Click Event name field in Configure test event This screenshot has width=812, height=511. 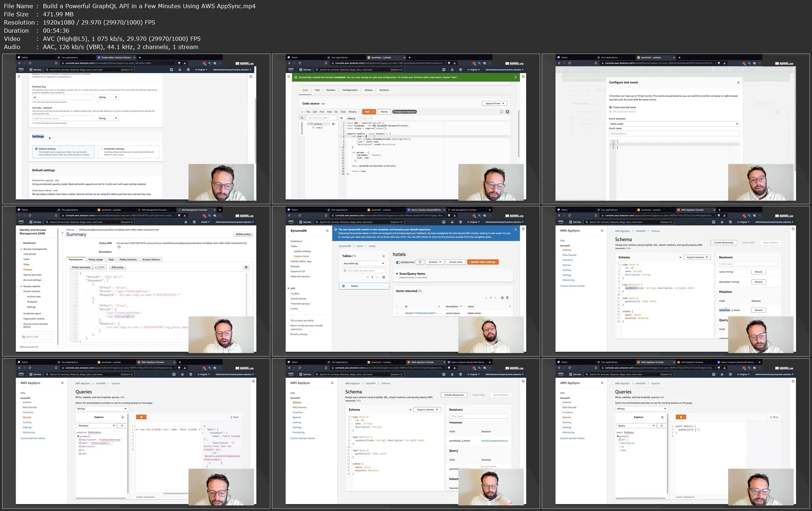tap(674, 134)
